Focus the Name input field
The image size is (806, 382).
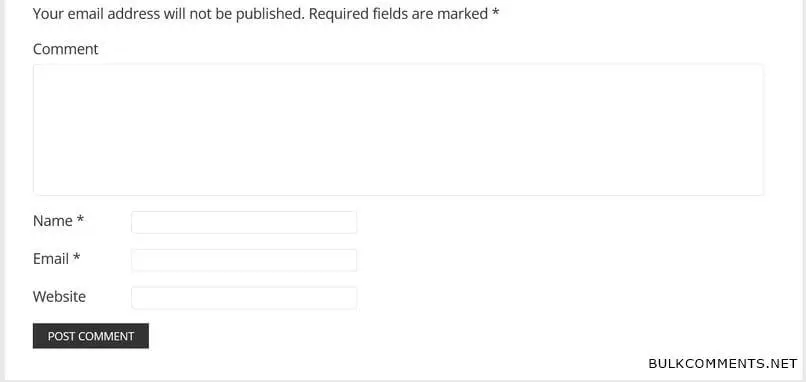[244, 222]
